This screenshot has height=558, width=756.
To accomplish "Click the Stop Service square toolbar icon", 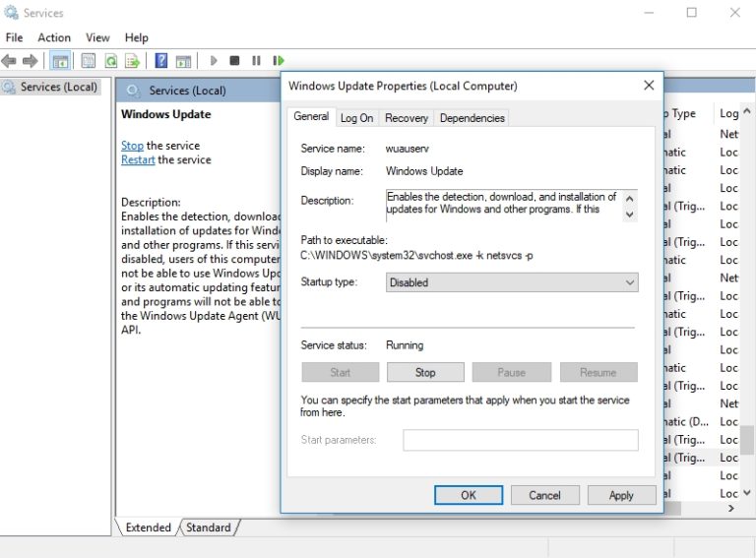I will tap(234, 61).
